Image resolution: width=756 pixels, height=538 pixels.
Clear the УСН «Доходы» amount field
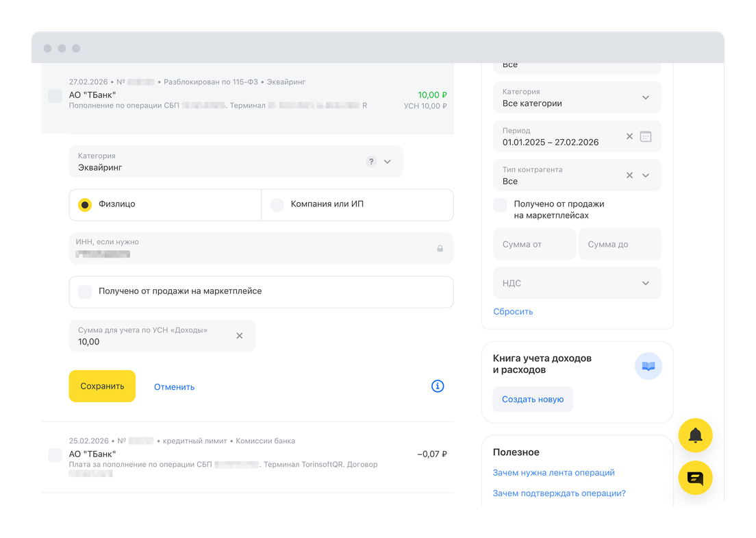(x=240, y=336)
